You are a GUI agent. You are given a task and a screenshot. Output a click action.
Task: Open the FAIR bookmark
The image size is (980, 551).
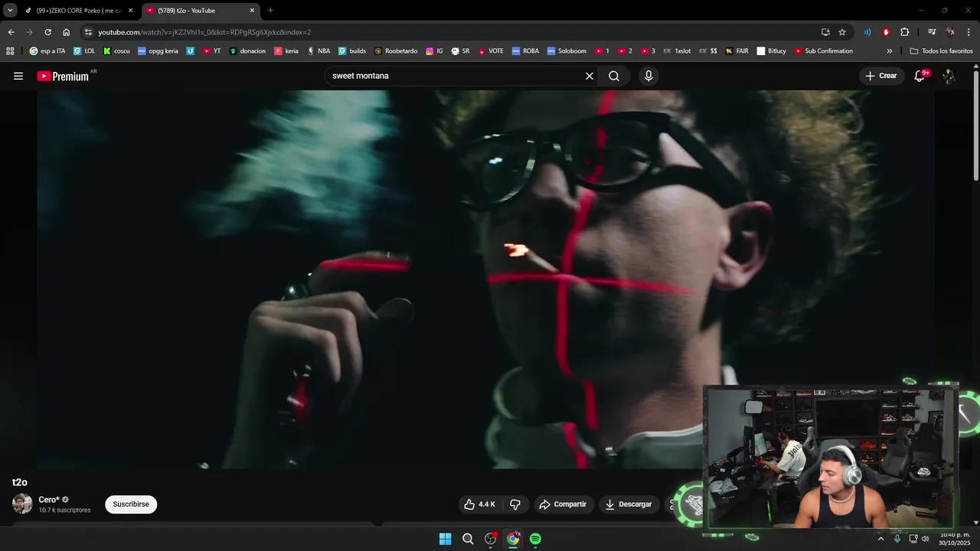pyautogui.click(x=737, y=51)
